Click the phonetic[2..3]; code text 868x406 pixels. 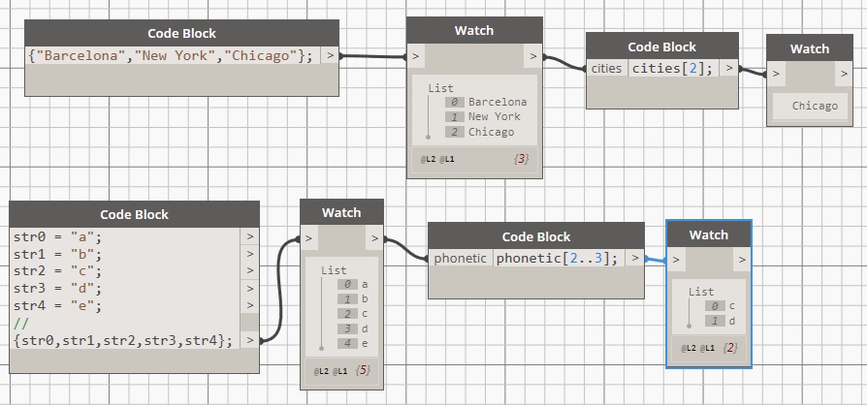[x=556, y=259]
